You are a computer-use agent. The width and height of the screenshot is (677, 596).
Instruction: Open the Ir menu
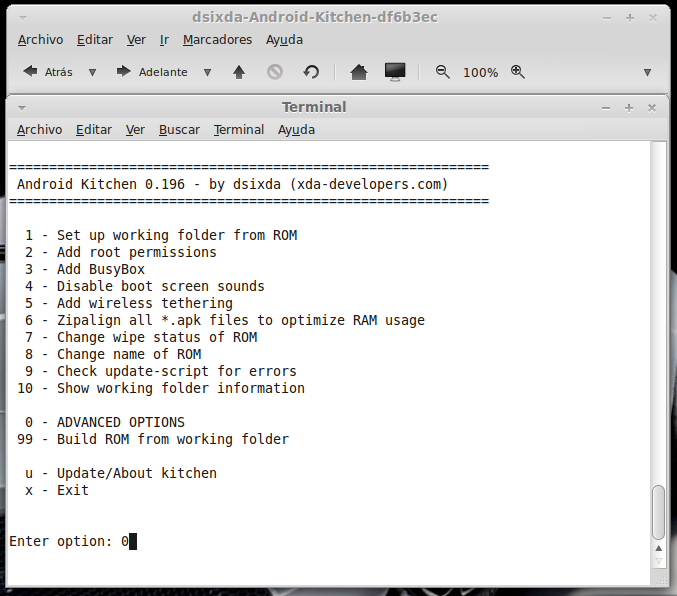click(x=164, y=40)
